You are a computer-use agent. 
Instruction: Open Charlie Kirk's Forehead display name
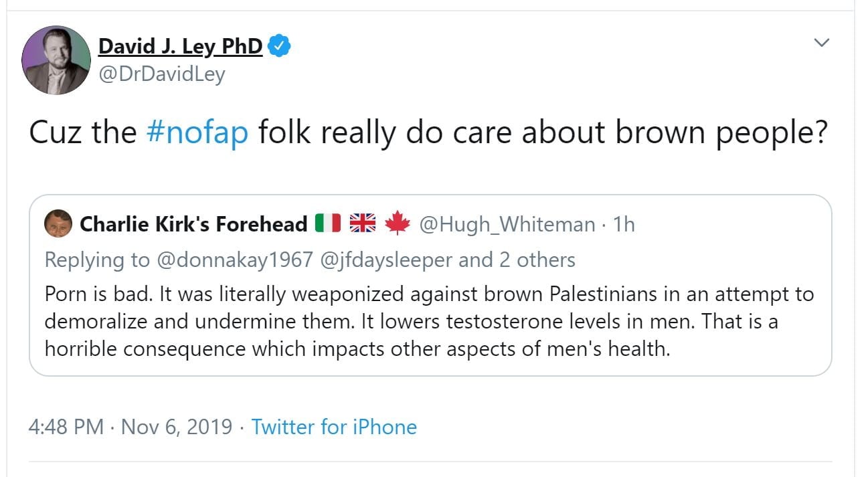click(x=193, y=224)
